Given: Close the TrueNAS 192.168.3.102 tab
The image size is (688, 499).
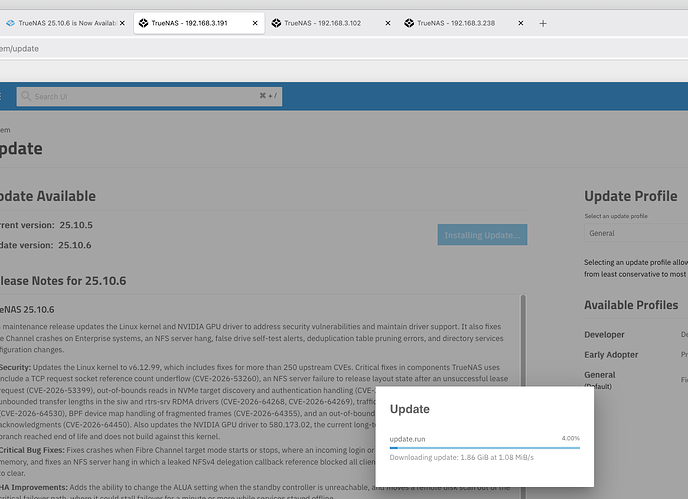Looking at the screenshot, I should [x=388, y=23].
